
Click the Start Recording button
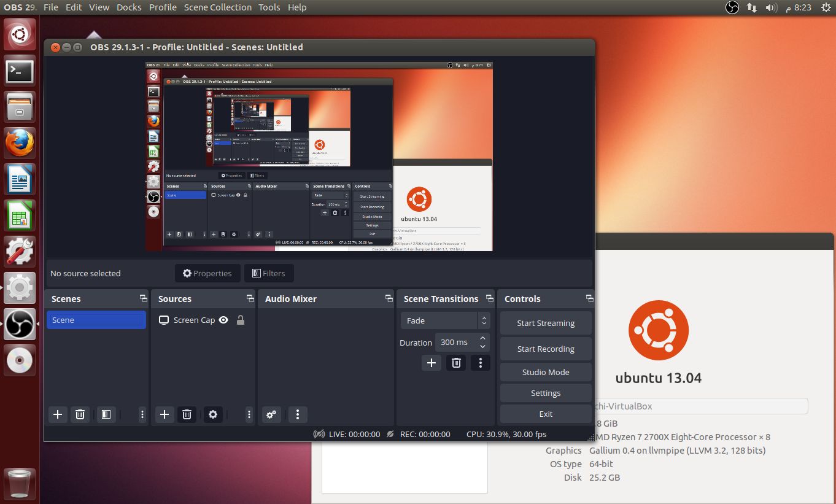[546, 349]
